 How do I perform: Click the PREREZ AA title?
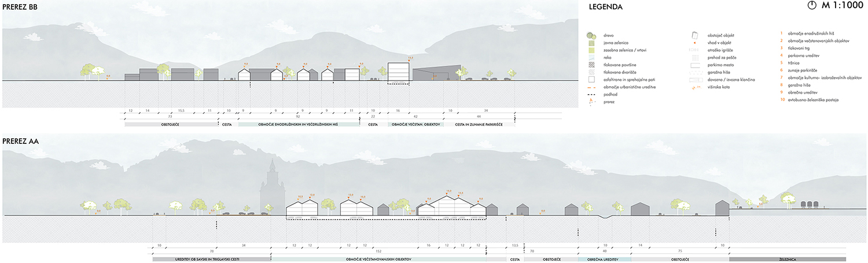(x=20, y=142)
